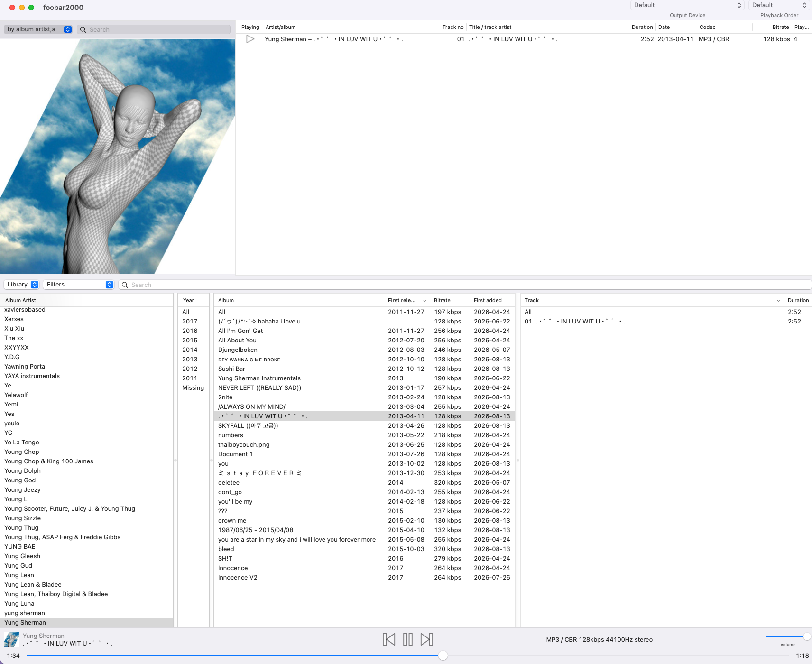Select the album 'bleed'
812x664 pixels.
coord(365,549)
